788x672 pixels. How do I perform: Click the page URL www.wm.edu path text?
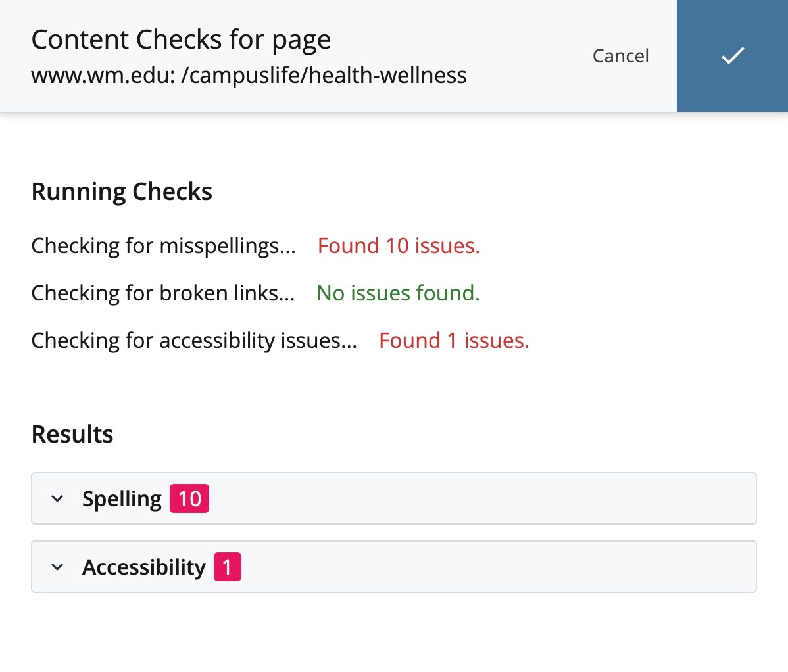point(249,76)
